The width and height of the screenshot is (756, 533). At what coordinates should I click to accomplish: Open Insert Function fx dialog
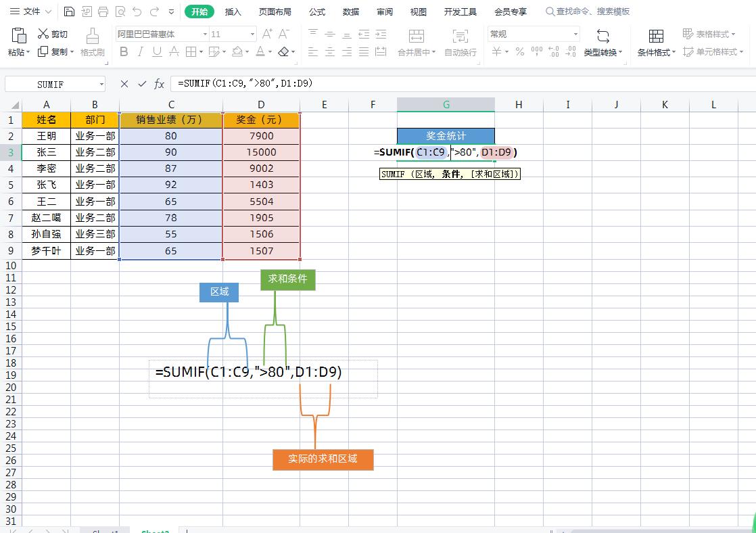click(x=159, y=84)
